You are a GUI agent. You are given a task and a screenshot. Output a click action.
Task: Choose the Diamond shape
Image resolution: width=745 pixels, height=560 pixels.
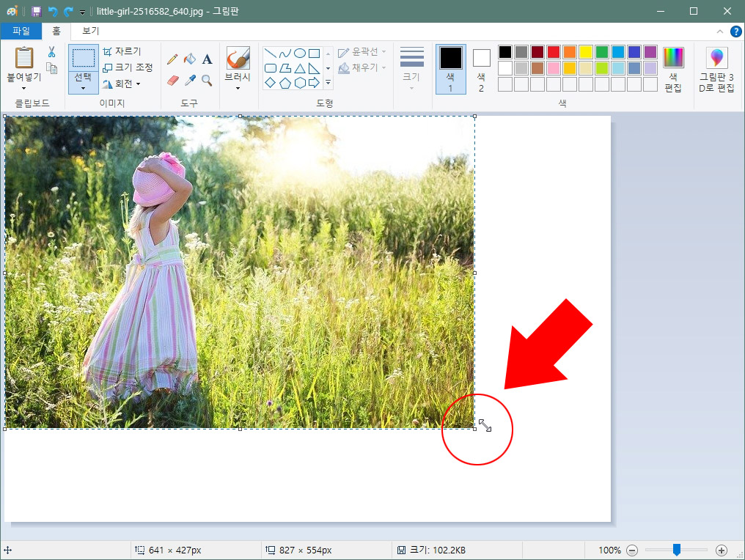(270, 83)
